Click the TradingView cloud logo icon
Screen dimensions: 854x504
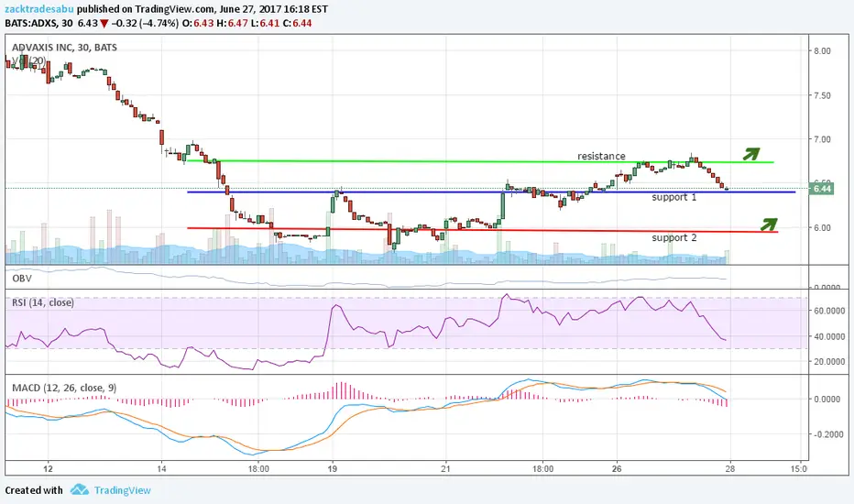[x=80, y=490]
